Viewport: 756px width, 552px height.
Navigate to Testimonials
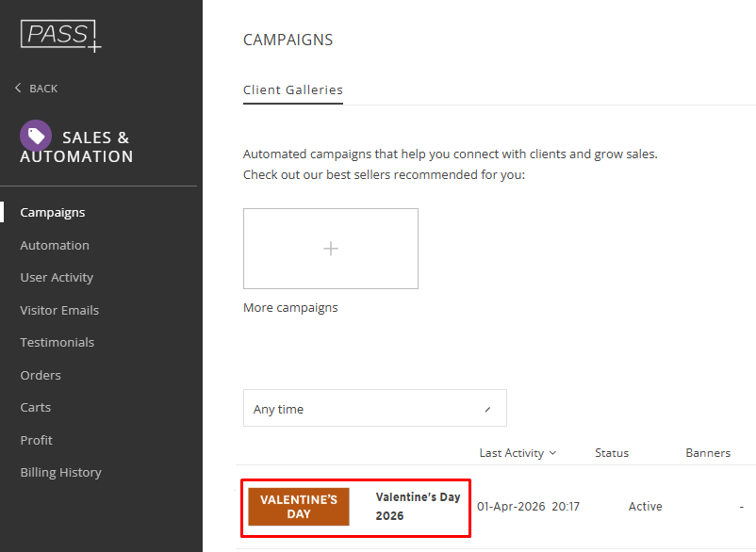58,343
